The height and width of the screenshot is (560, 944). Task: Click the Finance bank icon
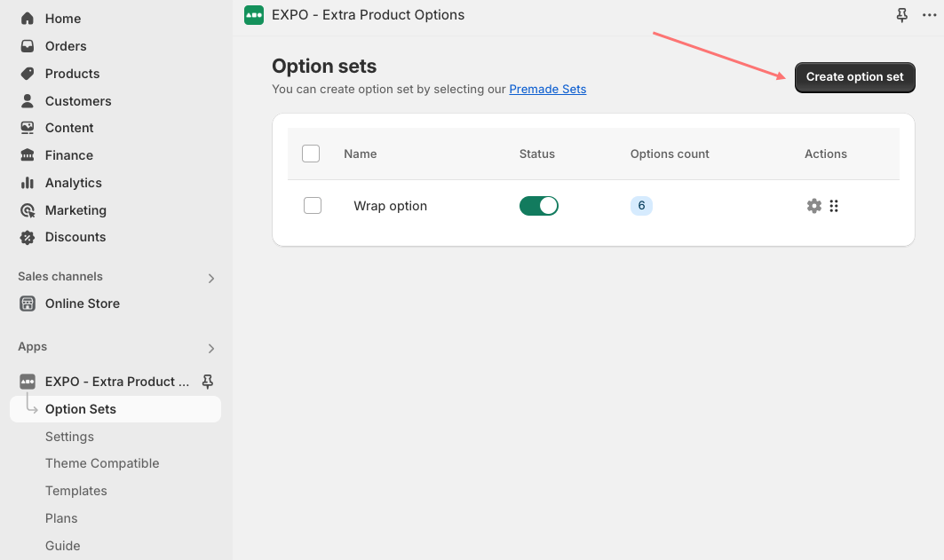tap(28, 155)
